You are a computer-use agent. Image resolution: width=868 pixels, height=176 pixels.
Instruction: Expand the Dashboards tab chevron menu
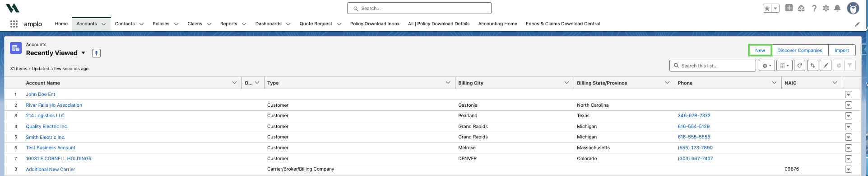[288, 24]
